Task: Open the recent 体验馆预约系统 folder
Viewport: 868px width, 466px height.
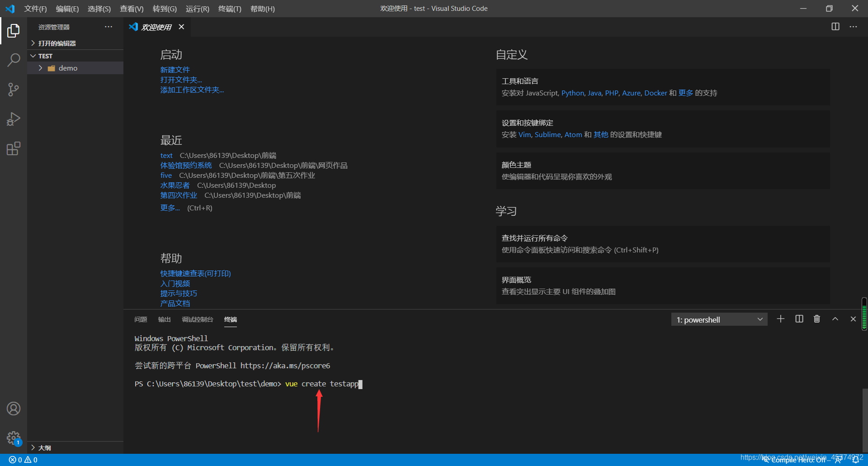Action: point(186,165)
